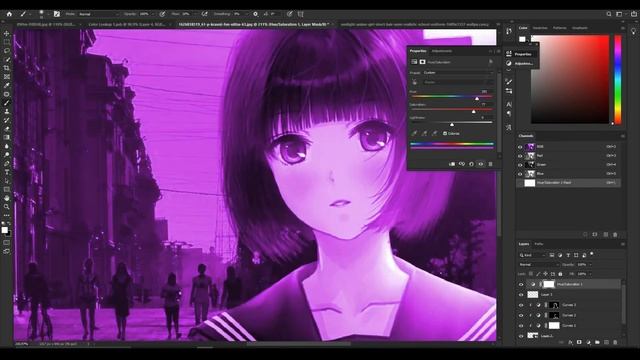Hide the Blue channel

tap(520, 174)
